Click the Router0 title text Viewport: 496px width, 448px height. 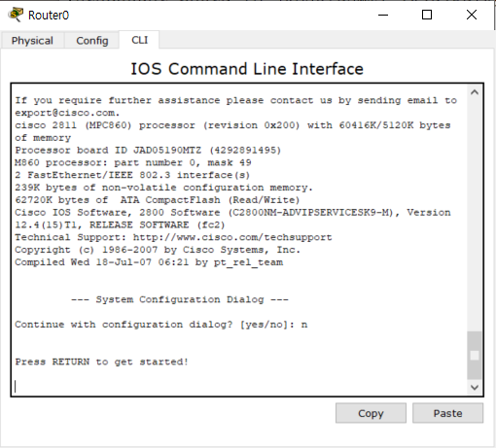point(49,16)
